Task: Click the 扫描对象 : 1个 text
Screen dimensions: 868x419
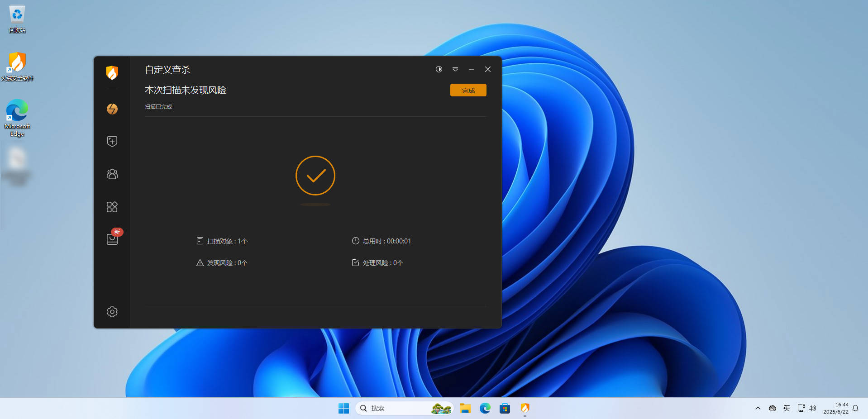Action: point(227,241)
